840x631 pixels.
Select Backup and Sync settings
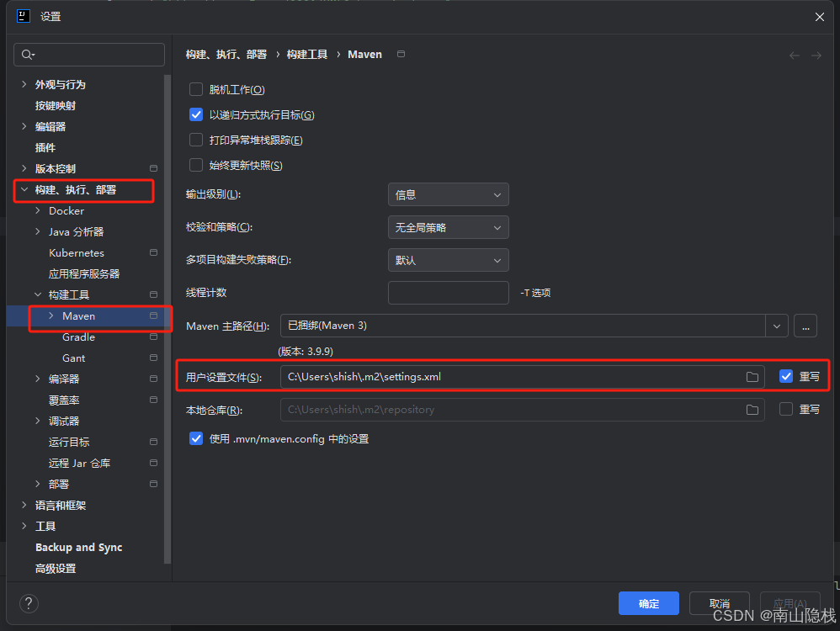79,548
